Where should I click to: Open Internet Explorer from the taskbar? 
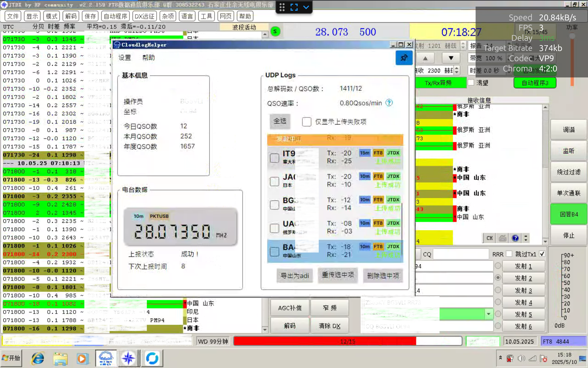(x=37, y=358)
